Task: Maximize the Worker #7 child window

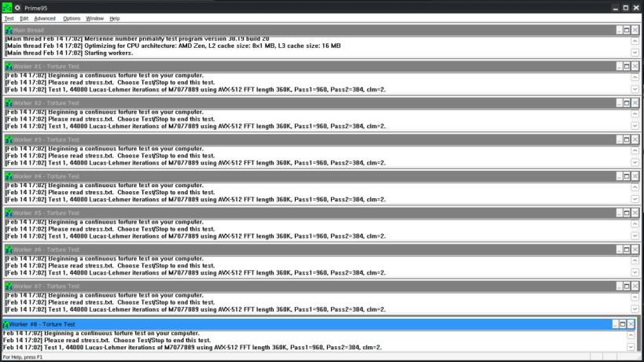Action: (627, 286)
